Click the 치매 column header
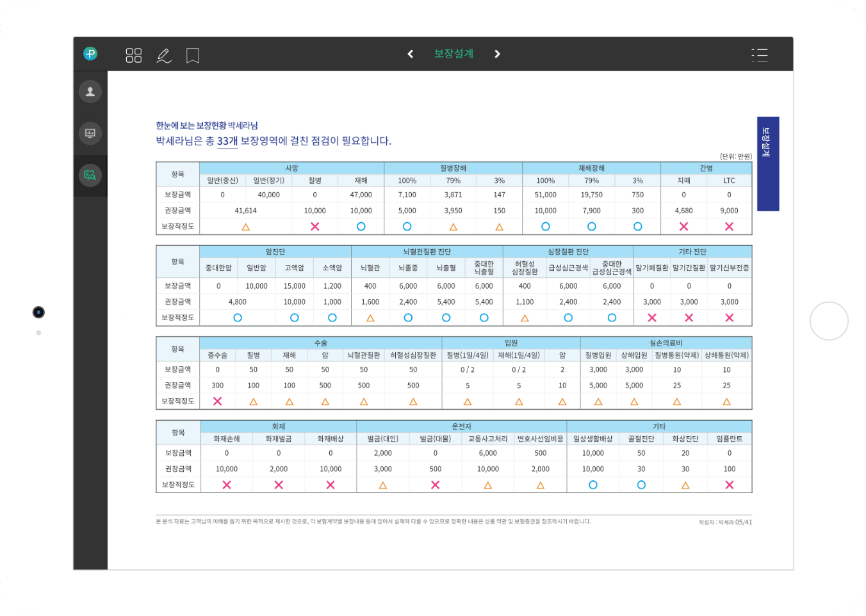866x616 pixels. 683,181
